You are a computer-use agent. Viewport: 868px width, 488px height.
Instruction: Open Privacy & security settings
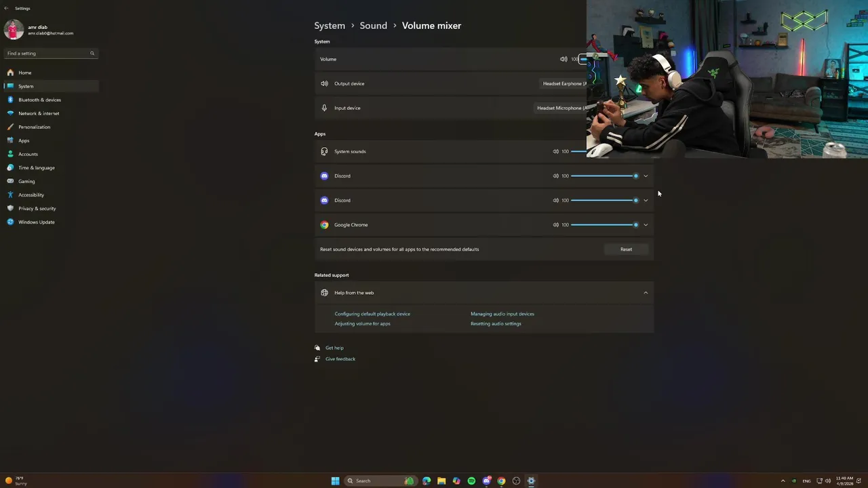51,208
